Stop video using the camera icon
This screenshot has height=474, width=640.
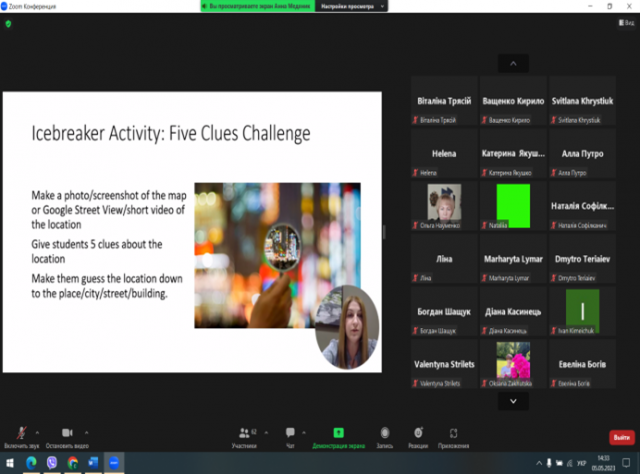(x=68, y=433)
